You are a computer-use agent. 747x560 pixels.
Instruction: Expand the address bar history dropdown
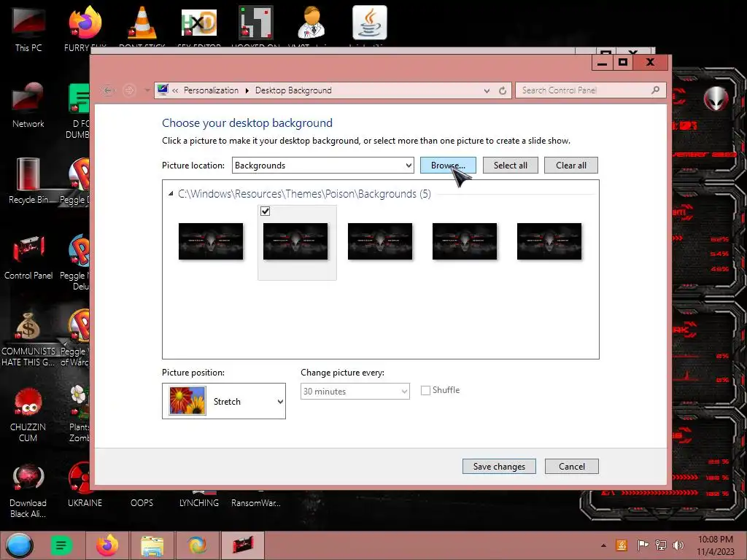pyautogui.click(x=487, y=90)
